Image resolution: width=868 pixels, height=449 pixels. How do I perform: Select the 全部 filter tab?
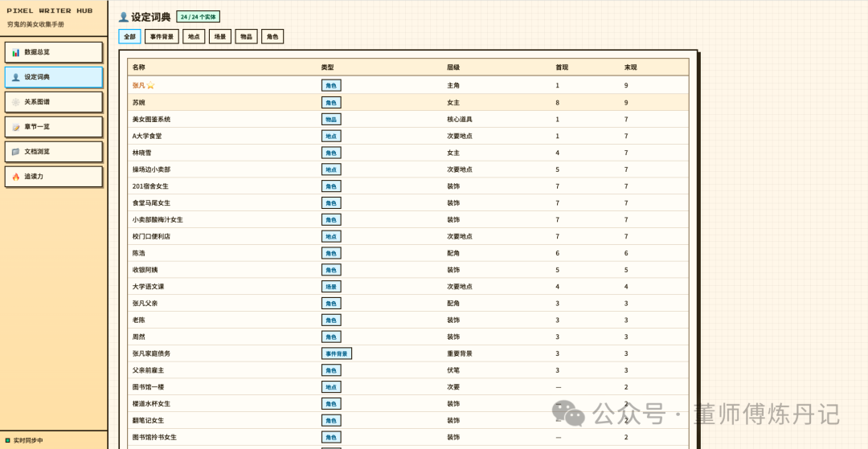coord(129,36)
